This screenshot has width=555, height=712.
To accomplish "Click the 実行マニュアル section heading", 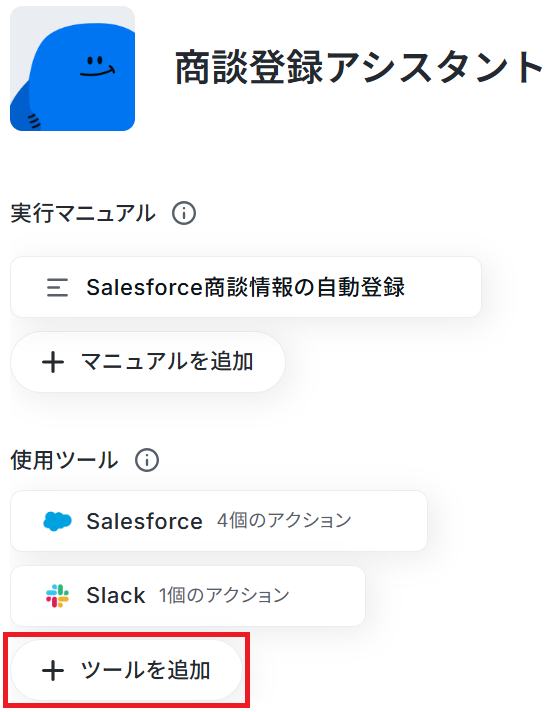I will pos(83,213).
